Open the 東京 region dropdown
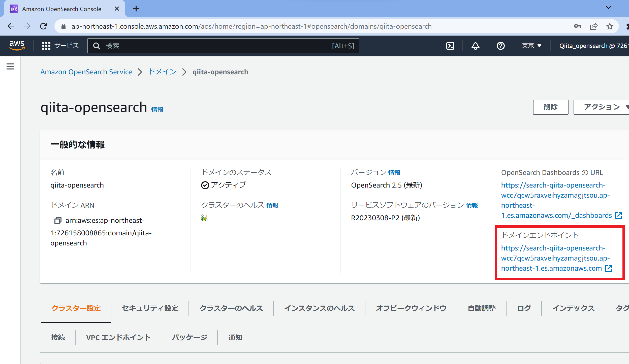The height and width of the screenshot is (364, 629). (x=531, y=46)
